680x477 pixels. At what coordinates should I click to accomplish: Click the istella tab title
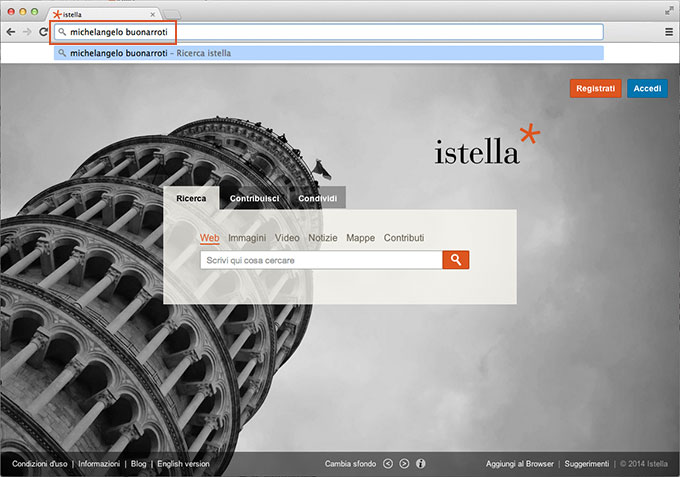pyautogui.click(x=72, y=15)
